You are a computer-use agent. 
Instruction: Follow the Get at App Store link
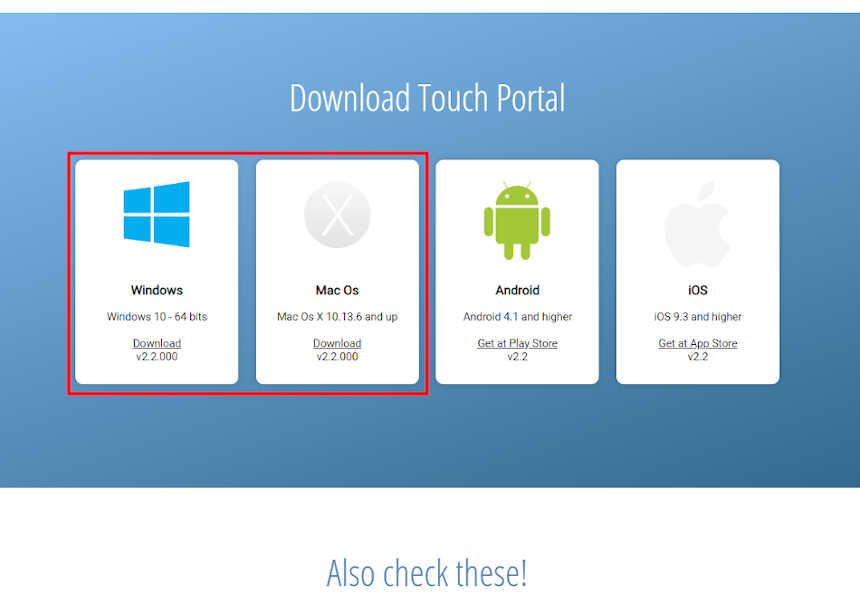click(x=698, y=343)
